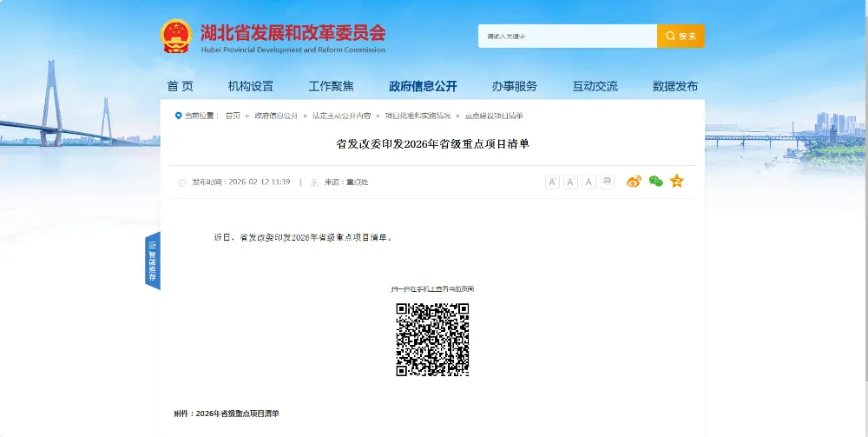Click the source icon beside 来源
The height and width of the screenshot is (437, 868).
[314, 182]
